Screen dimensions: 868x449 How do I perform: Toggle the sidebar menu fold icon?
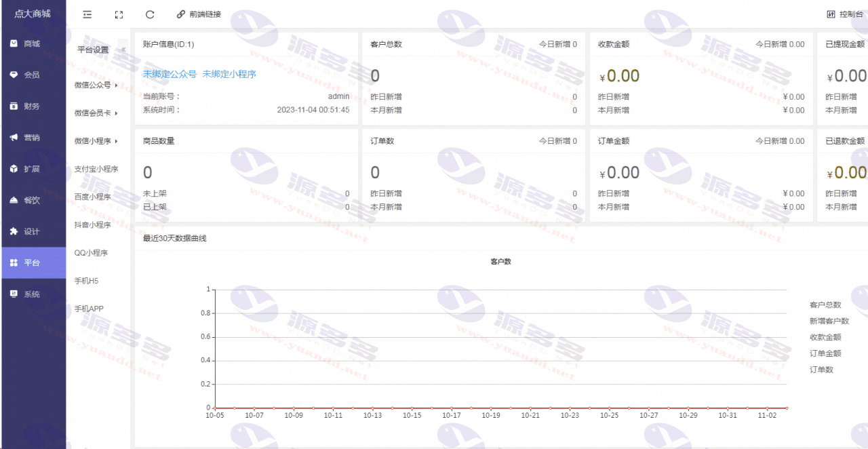(x=87, y=14)
